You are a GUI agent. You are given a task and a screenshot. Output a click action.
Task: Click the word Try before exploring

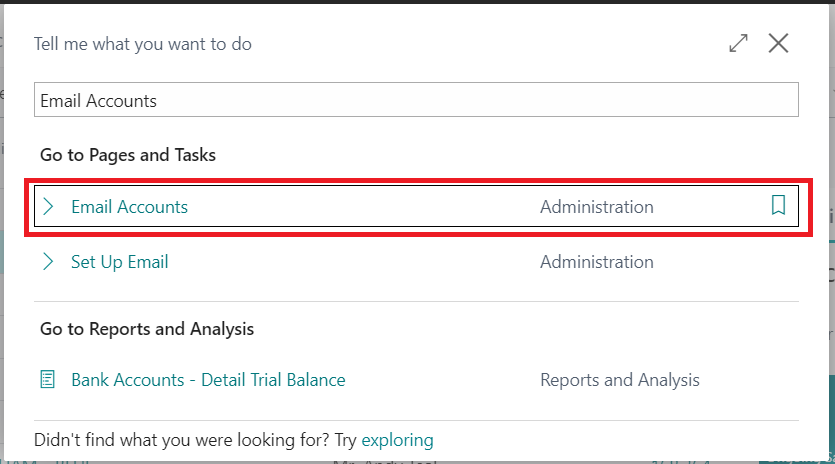pos(346,441)
